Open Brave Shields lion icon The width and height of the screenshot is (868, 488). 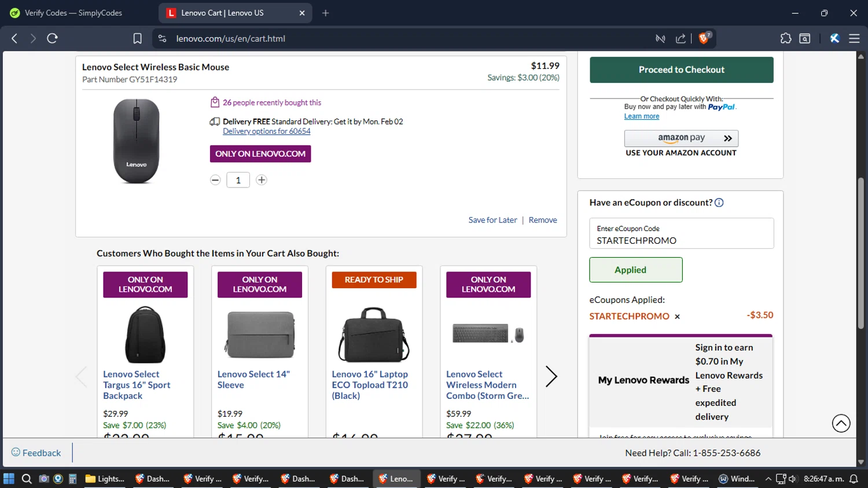(x=704, y=38)
